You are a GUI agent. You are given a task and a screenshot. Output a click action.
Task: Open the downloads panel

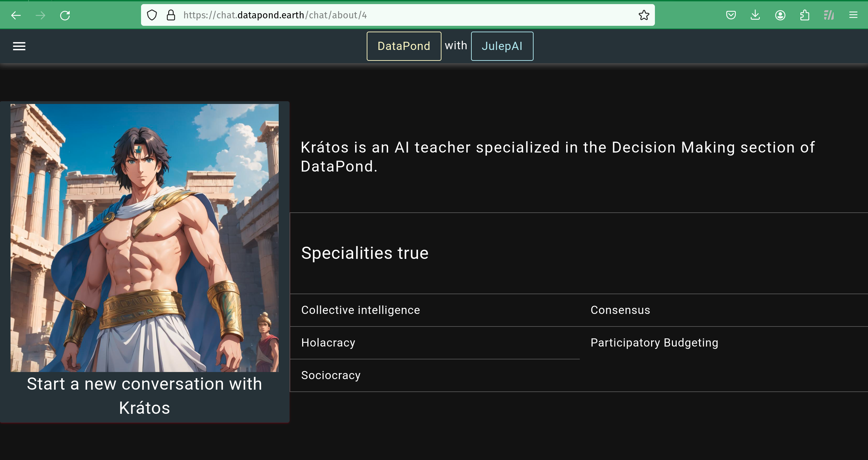click(x=755, y=15)
